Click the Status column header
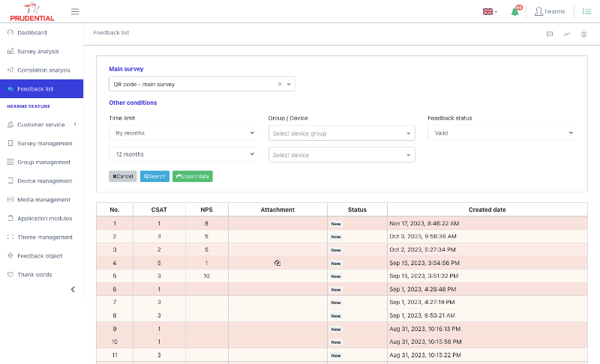The height and width of the screenshot is (364, 600). click(357, 210)
